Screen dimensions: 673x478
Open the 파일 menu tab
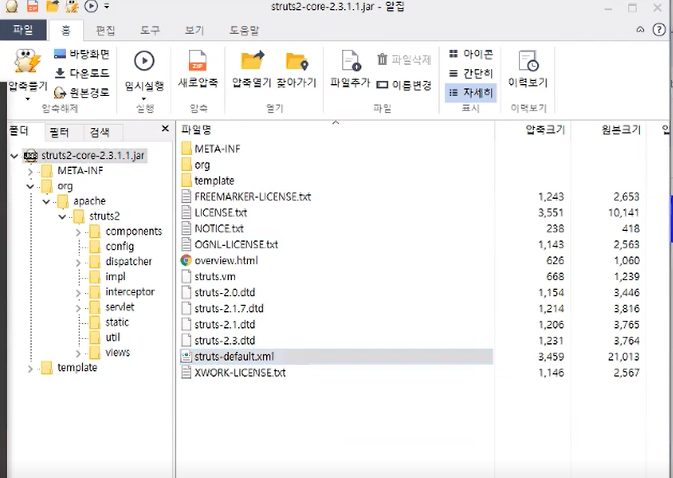pos(23,30)
